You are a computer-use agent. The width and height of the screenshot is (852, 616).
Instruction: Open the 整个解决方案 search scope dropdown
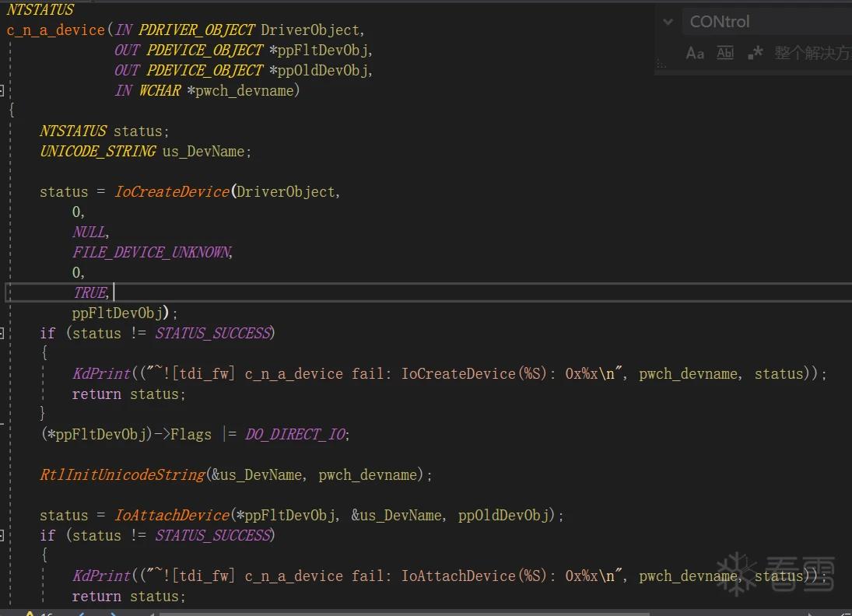813,53
